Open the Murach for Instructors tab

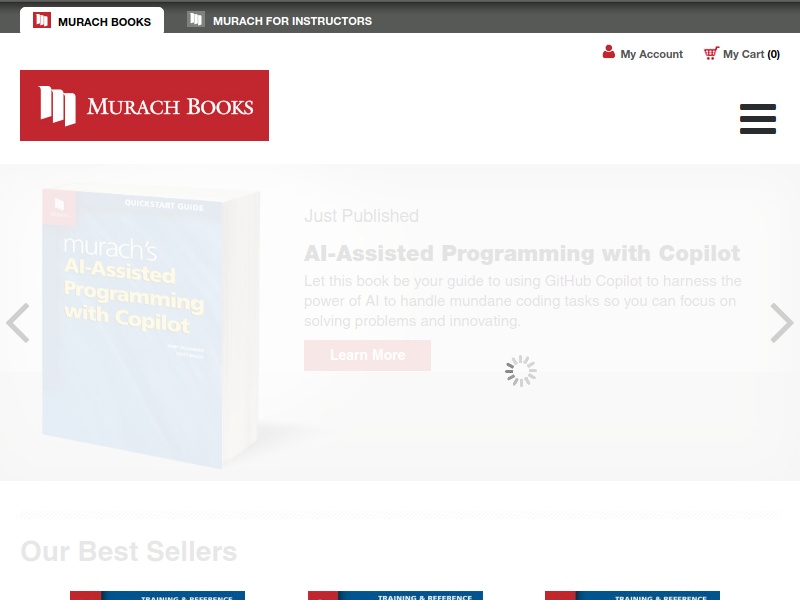(x=279, y=20)
